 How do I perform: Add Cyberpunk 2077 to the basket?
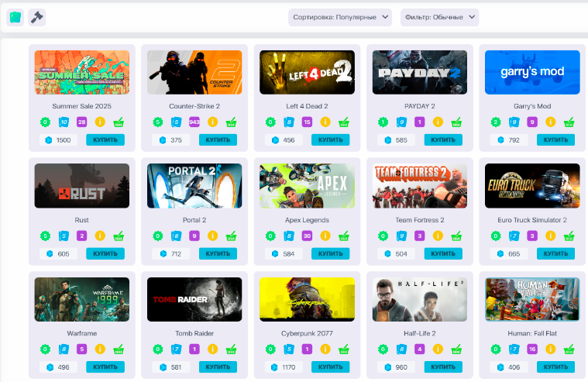343,349
